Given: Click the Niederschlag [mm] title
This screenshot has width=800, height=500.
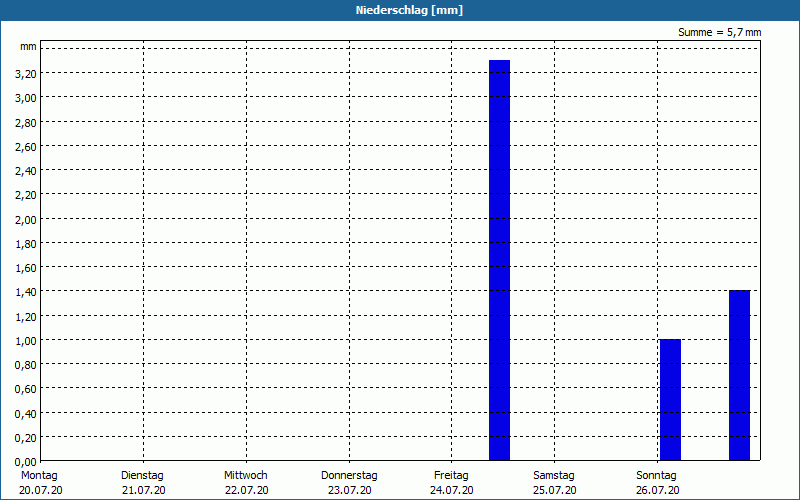Looking at the screenshot, I should point(409,10).
